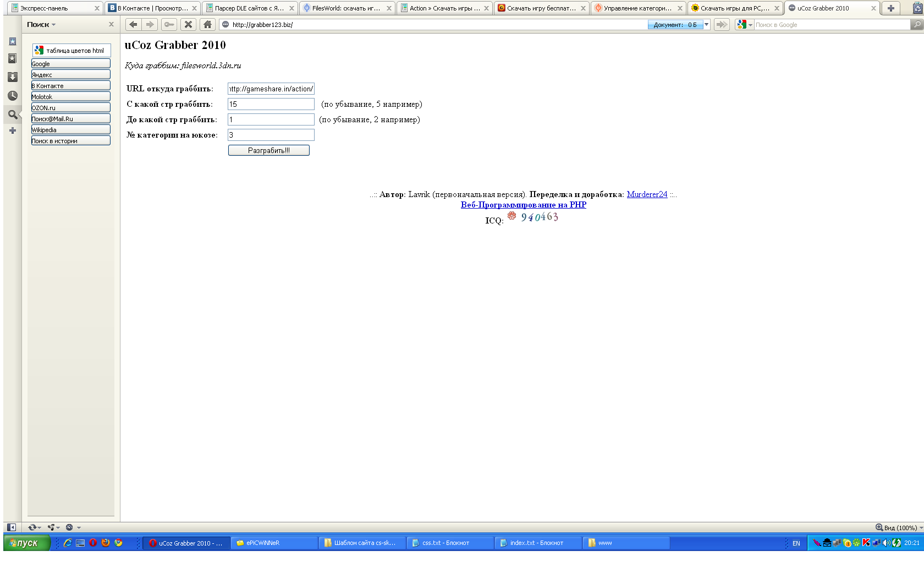Add a new panel with the plus icon
This screenshot has height=578, width=924.
[13, 130]
